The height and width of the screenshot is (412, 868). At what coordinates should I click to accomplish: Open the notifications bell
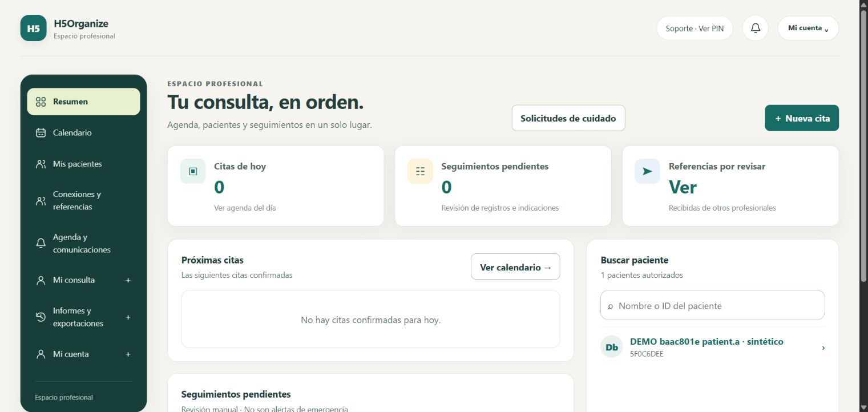coord(756,28)
